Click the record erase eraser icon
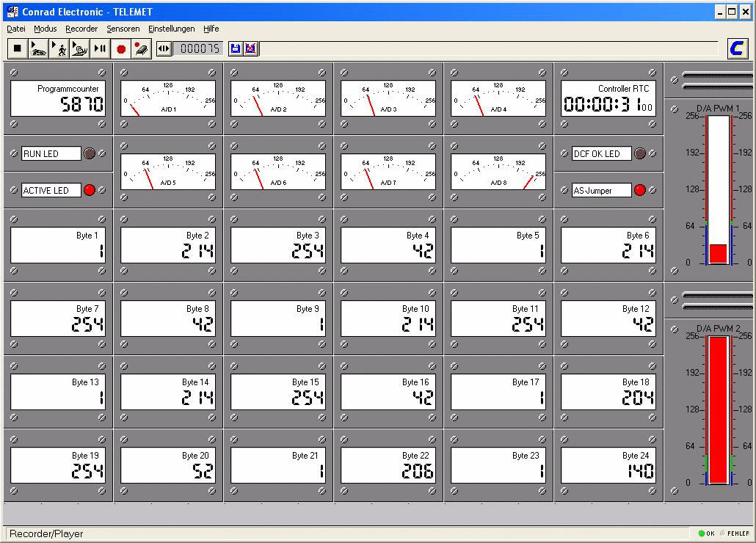The width and height of the screenshot is (756, 543). point(141,48)
